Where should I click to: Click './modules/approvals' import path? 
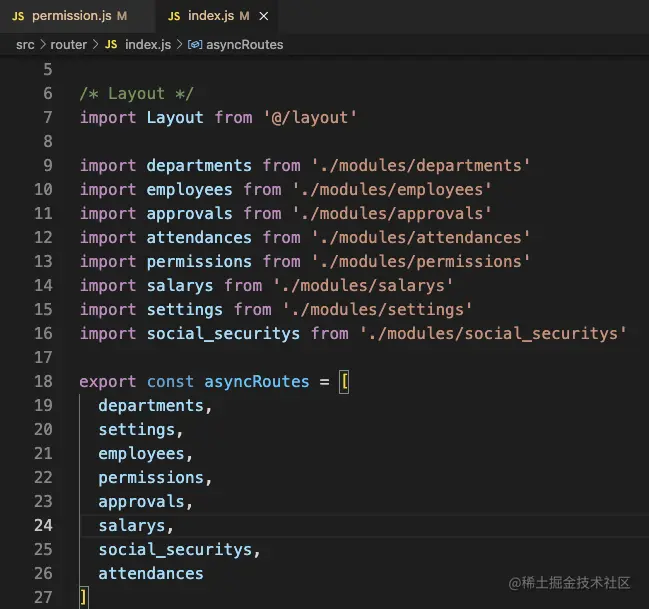[x=392, y=214]
